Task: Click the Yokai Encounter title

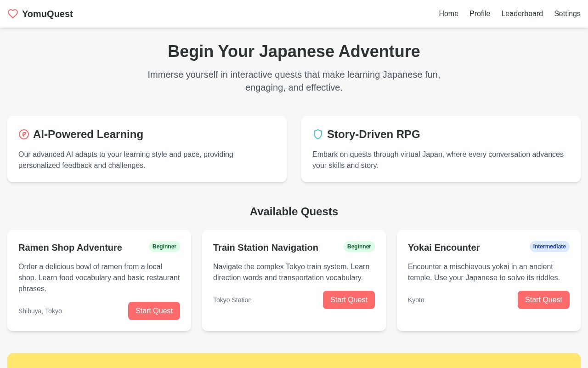Action: [x=444, y=247]
